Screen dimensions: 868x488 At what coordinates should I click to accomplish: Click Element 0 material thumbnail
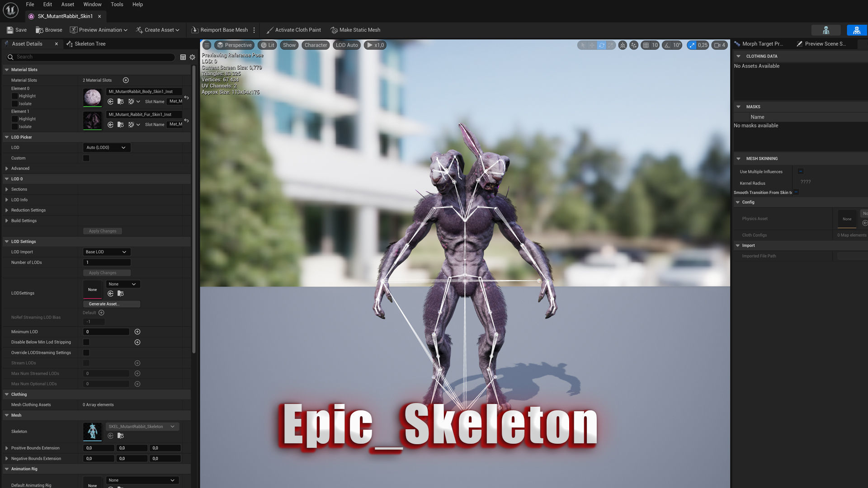[x=92, y=98]
